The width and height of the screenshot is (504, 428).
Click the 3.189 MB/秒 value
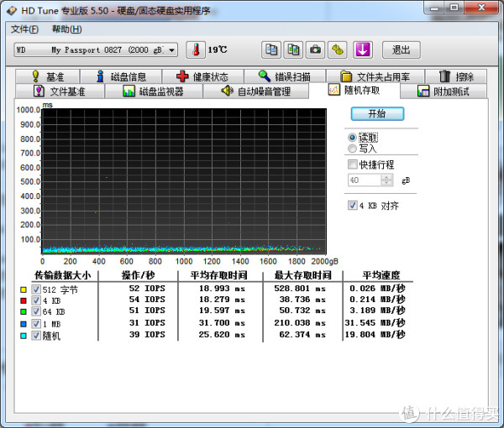click(377, 311)
